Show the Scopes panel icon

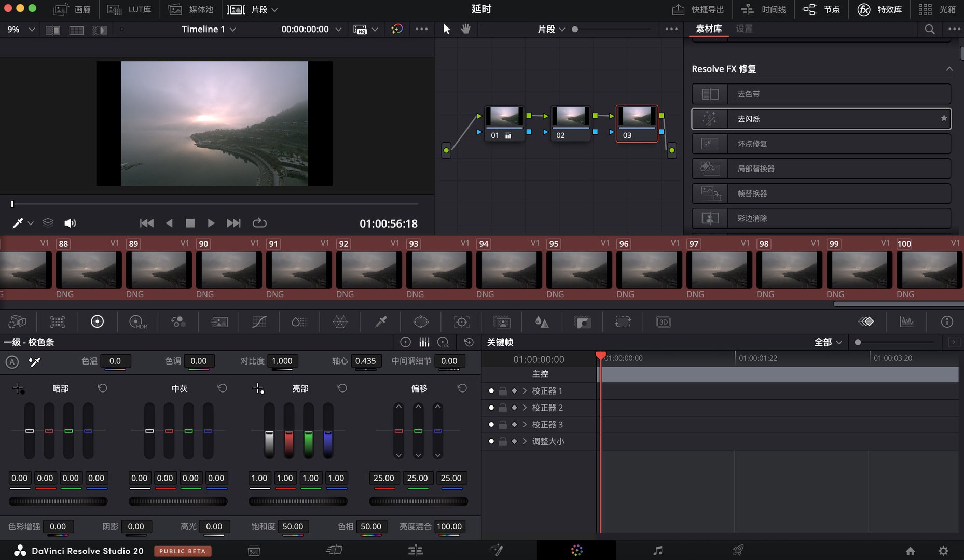tap(906, 321)
